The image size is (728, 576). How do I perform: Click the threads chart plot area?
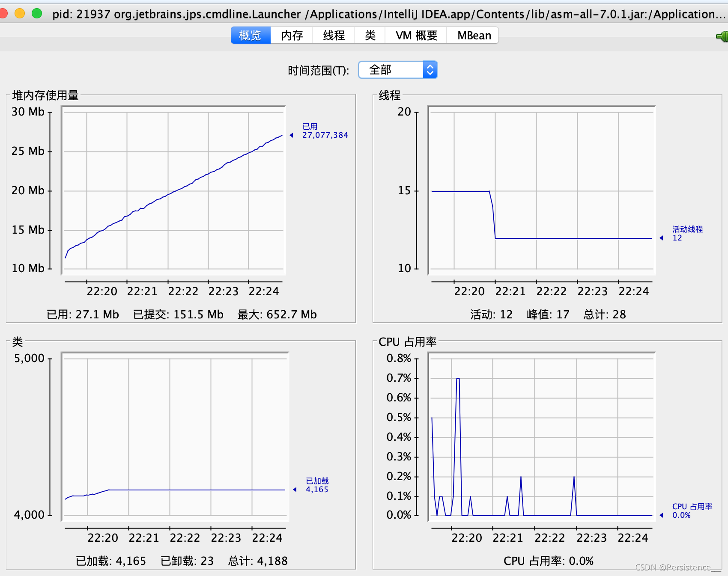[541, 190]
